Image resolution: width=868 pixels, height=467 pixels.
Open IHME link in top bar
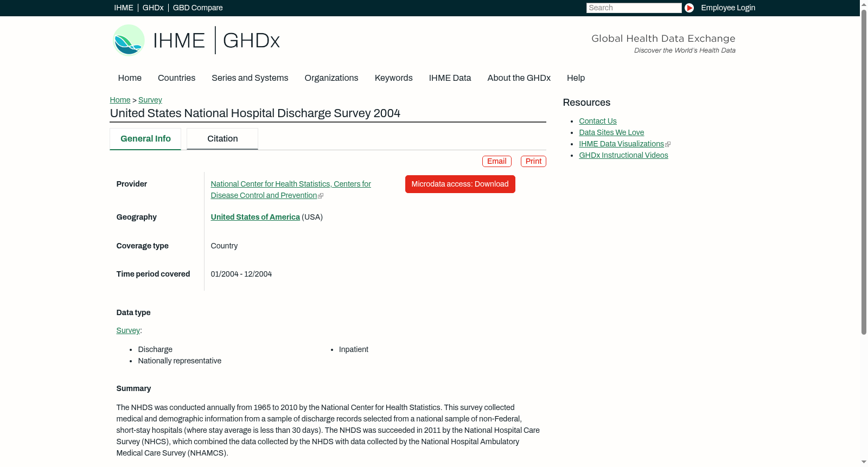[x=124, y=8]
